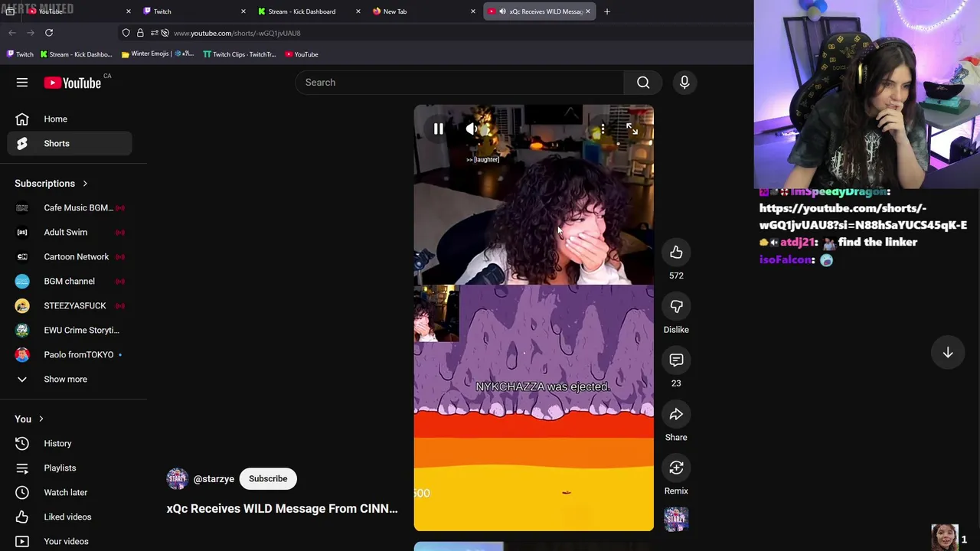
Task: Mute the Short's volume
Action: [473, 129]
